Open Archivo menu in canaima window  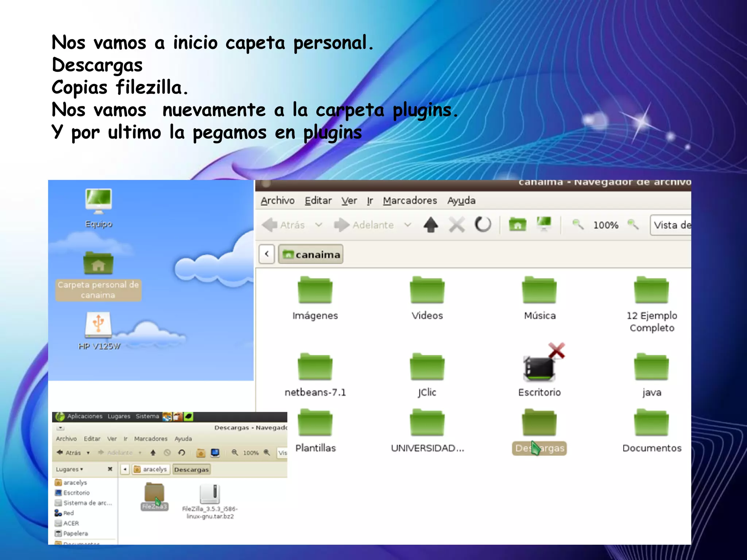278,201
